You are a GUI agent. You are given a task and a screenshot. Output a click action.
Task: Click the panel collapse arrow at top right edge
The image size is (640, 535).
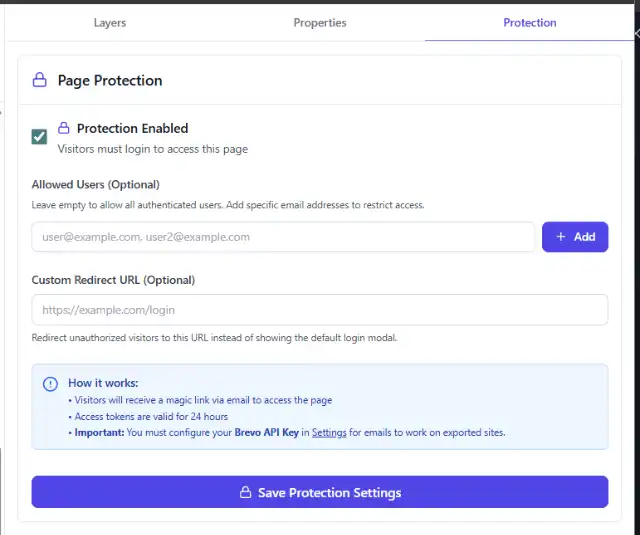tap(636, 33)
